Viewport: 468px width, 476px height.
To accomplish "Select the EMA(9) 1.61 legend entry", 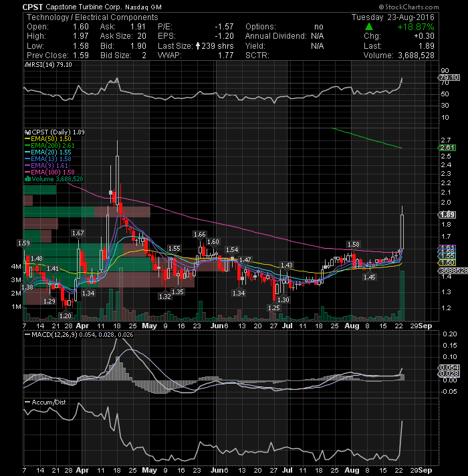I will point(46,166).
